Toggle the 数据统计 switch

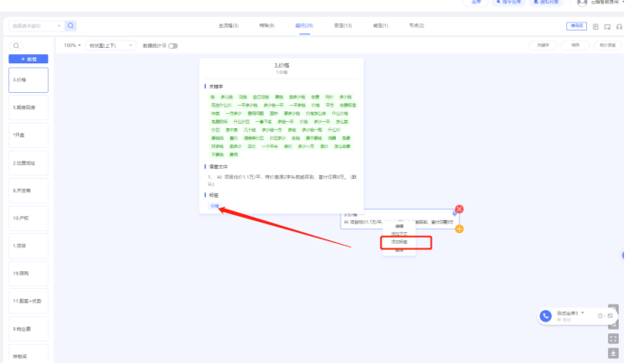click(x=173, y=45)
